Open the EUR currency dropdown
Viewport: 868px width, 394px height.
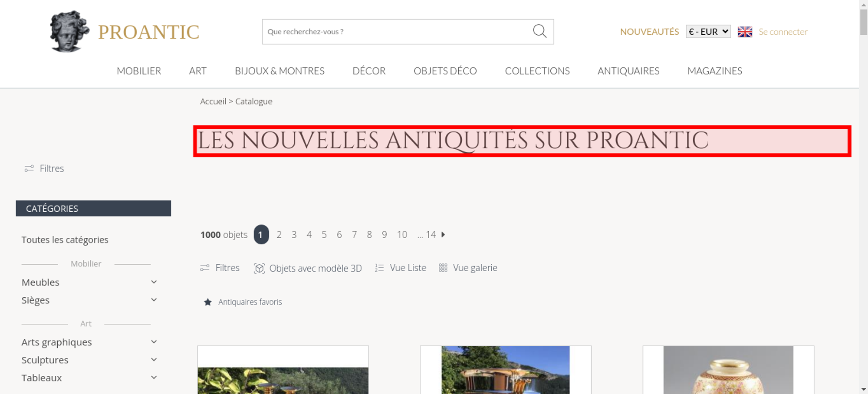pyautogui.click(x=708, y=32)
